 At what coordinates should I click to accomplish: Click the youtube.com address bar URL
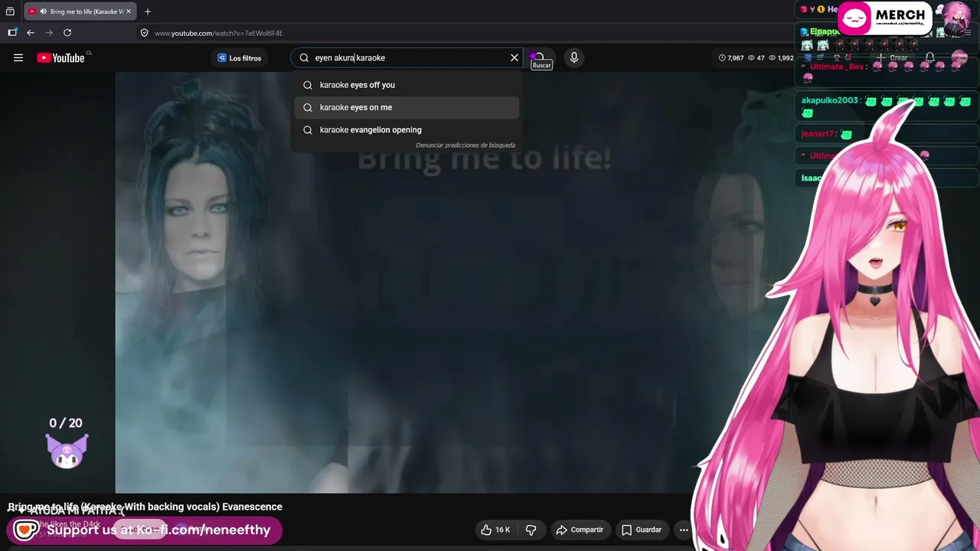coord(218,33)
